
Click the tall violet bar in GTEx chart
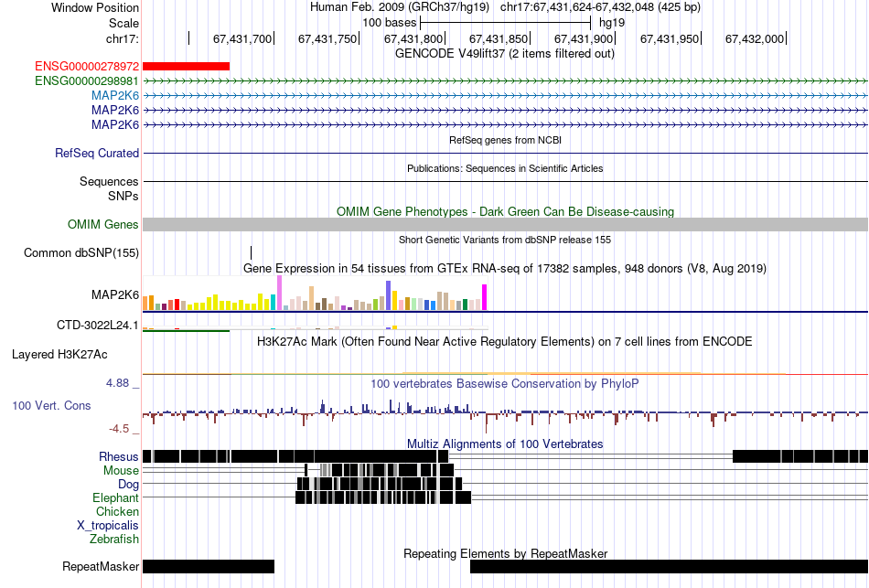[279, 293]
